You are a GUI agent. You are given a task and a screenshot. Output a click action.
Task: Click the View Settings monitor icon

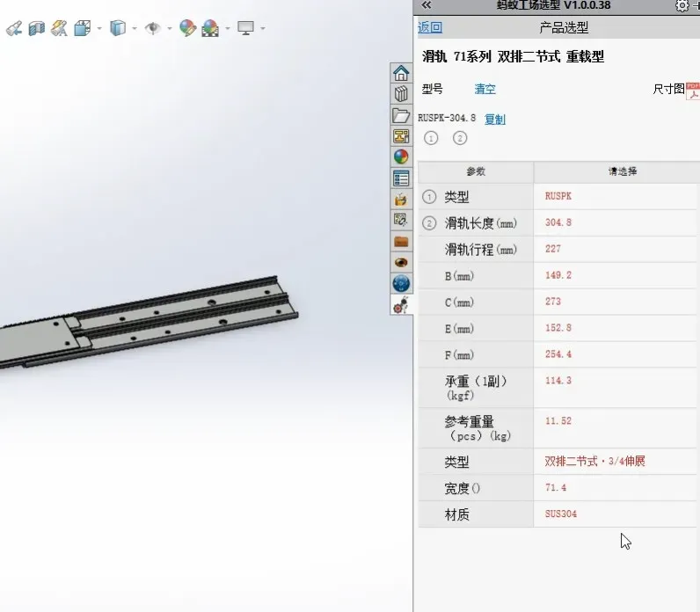pos(245,28)
